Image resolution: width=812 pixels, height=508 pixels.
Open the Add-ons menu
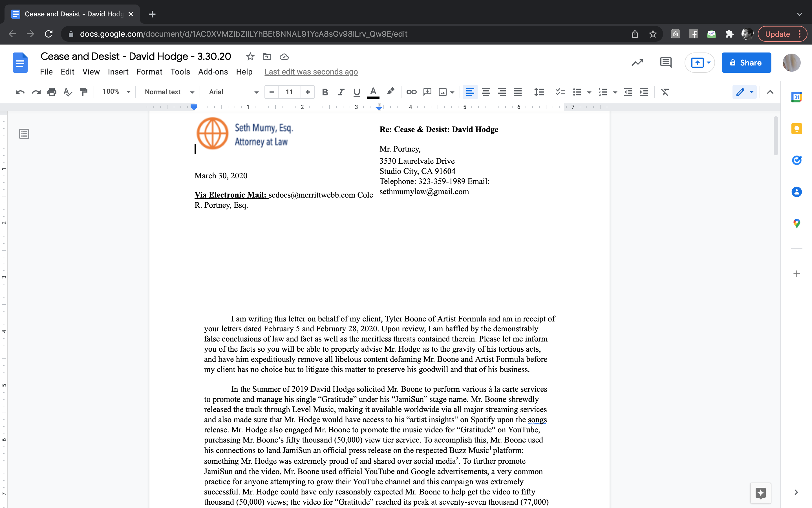pos(213,72)
